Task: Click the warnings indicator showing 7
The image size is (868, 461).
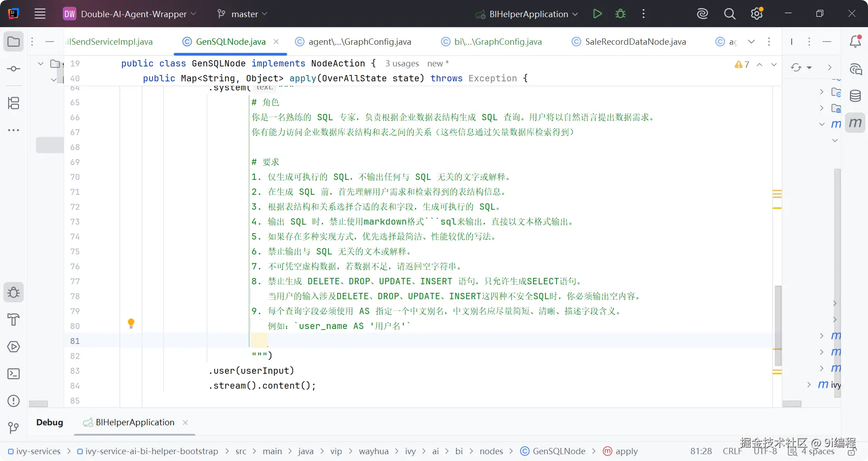Action: click(742, 65)
